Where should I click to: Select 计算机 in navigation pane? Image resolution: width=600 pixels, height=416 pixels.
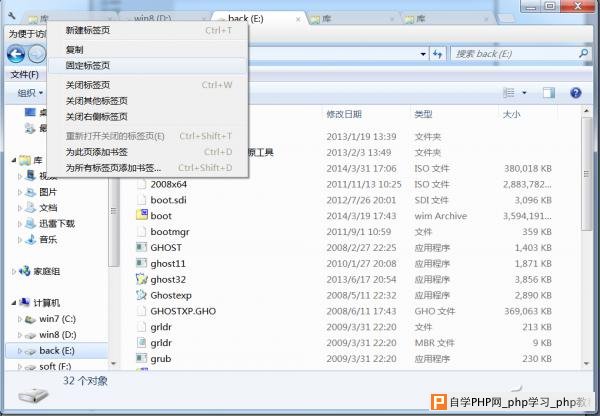(46, 303)
